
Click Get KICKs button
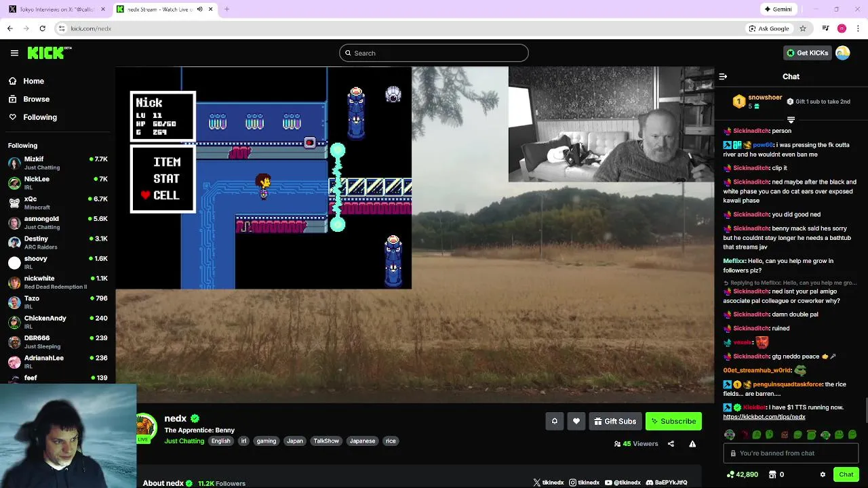tap(807, 53)
